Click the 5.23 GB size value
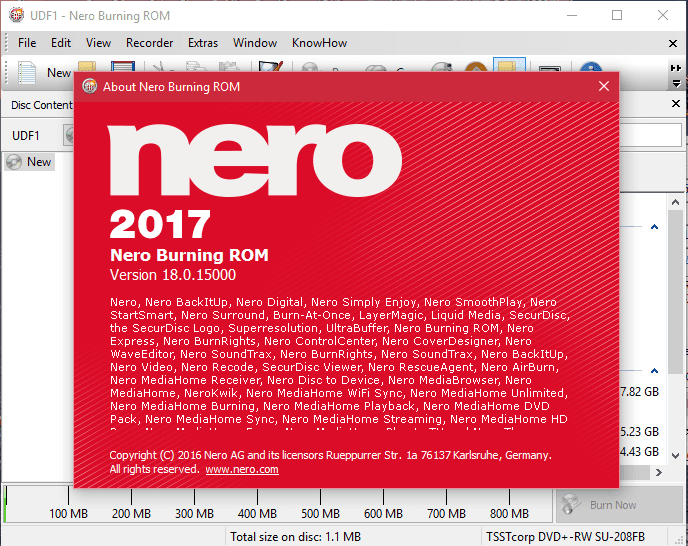The height and width of the screenshot is (546, 688). pyautogui.click(x=639, y=431)
